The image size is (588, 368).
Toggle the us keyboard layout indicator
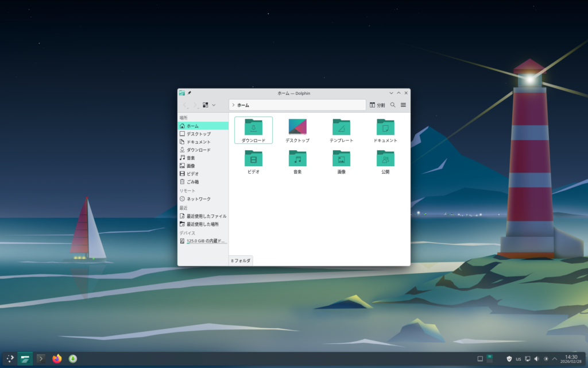pyautogui.click(x=519, y=359)
